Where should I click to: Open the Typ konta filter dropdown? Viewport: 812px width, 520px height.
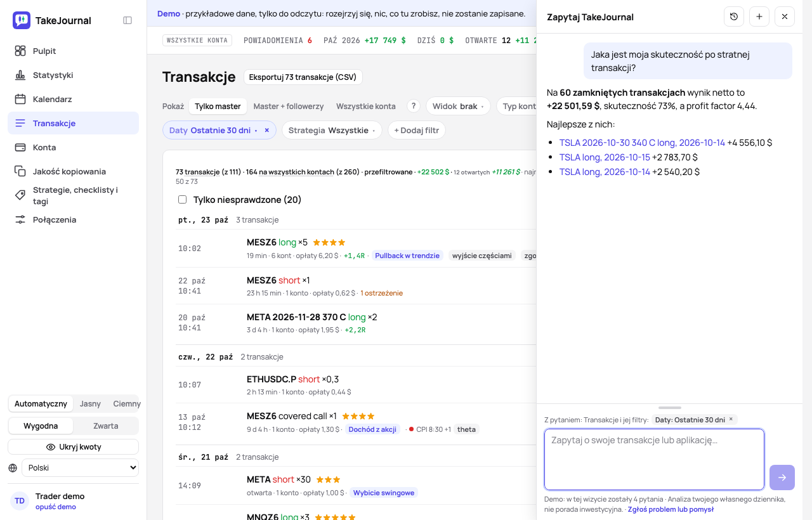516,106
